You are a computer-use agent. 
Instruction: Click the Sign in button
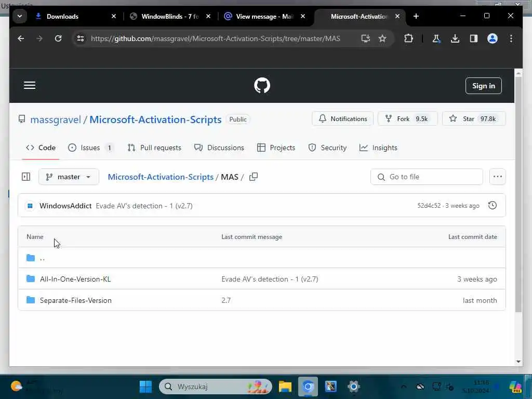tap(484, 86)
